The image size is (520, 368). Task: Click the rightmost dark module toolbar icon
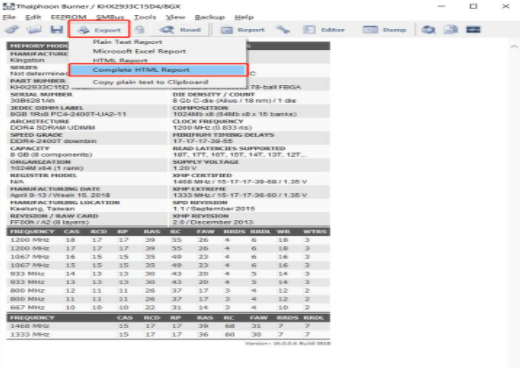473,30
